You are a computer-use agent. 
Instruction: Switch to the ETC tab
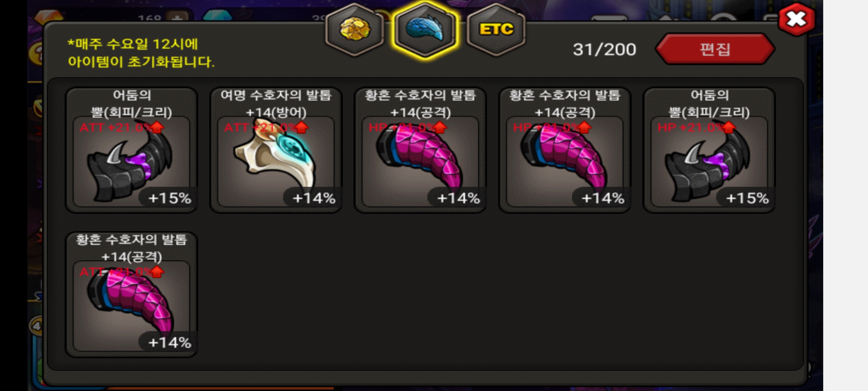(496, 30)
